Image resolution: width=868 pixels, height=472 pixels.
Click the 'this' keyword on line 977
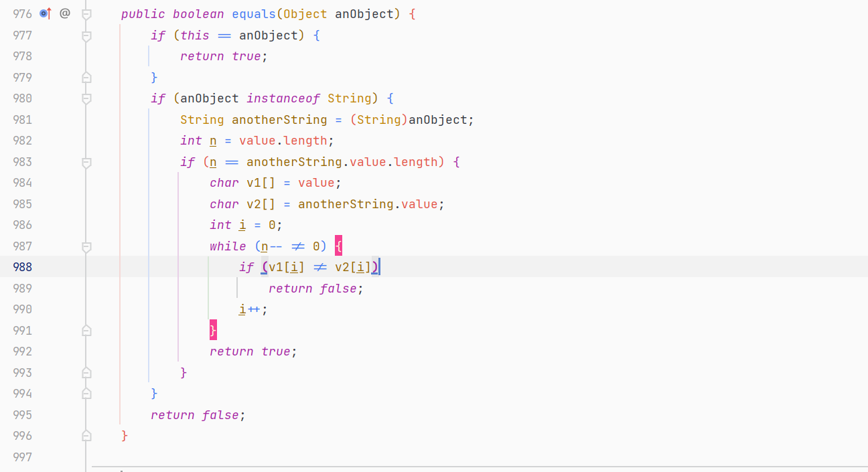click(195, 35)
